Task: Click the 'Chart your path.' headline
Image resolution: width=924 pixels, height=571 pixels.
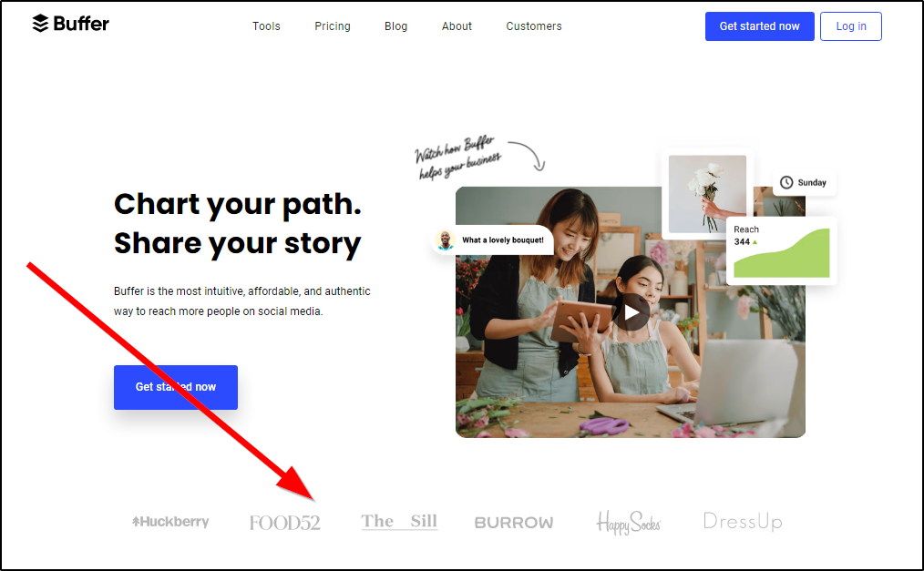Action: click(238, 204)
